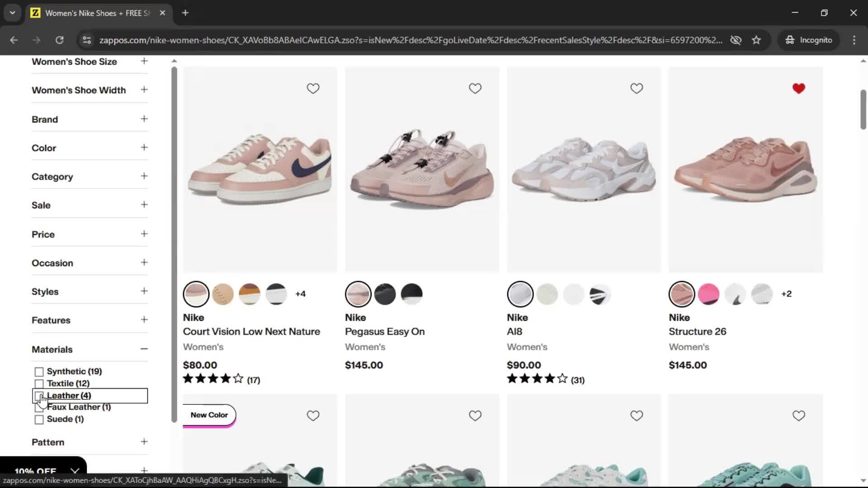This screenshot has height=488, width=868.
Task: Go back with browser back arrow
Action: pos(14,40)
